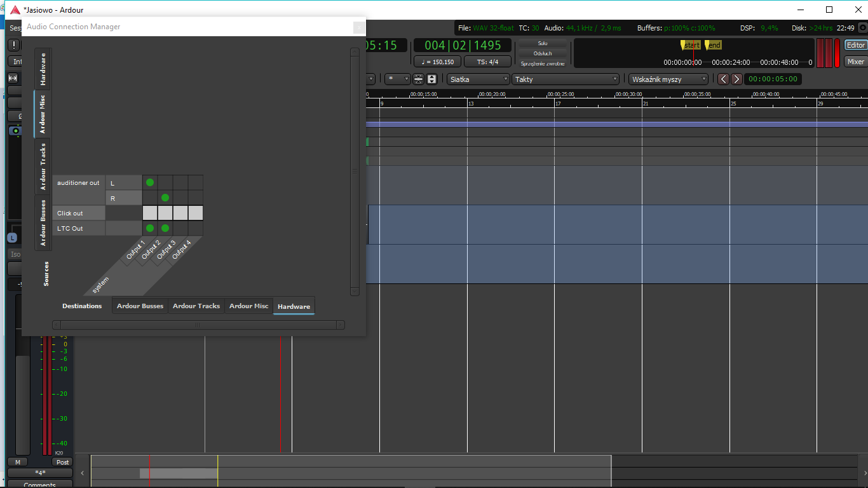The image size is (868, 488).
Task: Open the Wskaźnik myszy edit point dropdown
Action: click(668, 79)
